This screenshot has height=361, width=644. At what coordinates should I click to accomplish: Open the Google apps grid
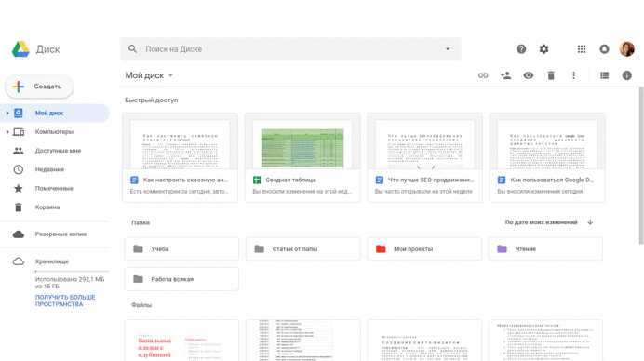582,49
